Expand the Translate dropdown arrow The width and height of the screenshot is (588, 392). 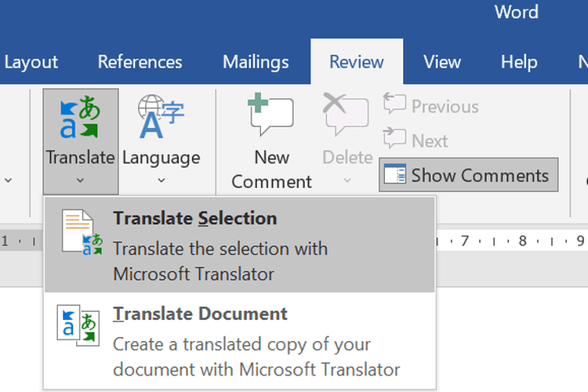tap(80, 180)
